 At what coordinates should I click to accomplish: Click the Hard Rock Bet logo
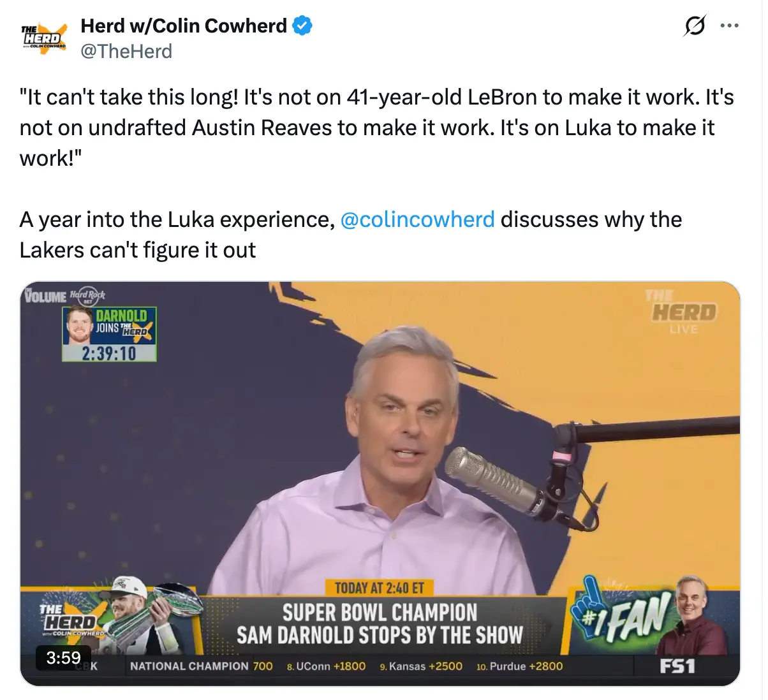[87, 295]
